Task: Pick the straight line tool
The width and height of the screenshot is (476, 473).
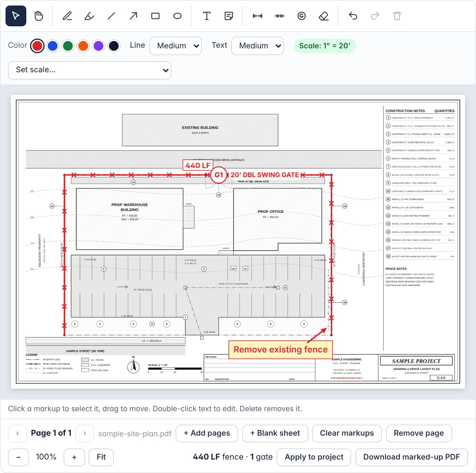Action: [111, 16]
